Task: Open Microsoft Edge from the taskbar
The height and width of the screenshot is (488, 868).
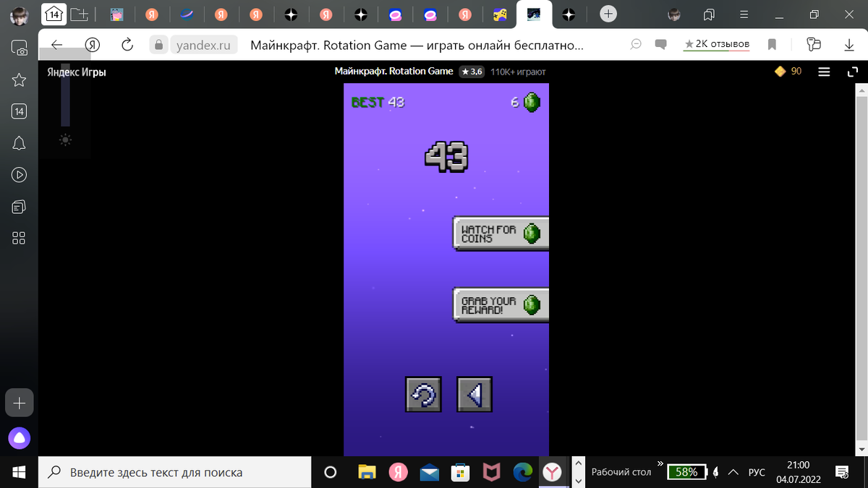Action: tap(523, 472)
